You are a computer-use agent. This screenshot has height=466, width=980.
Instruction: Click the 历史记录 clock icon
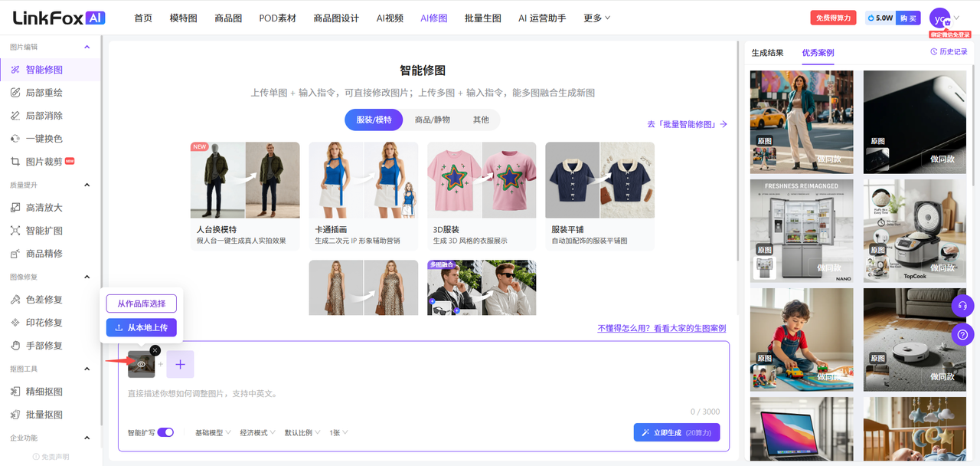pyautogui.click(x=933, y=52)
